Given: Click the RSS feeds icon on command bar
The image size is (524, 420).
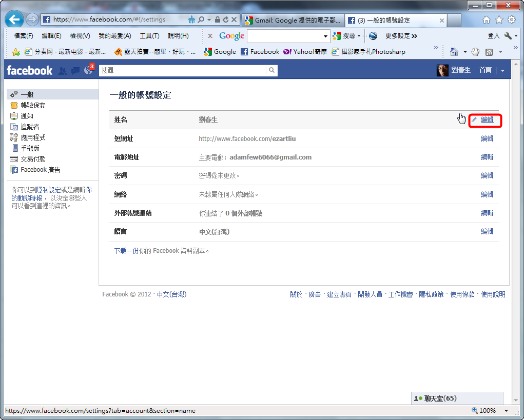Looking at the screenshot, I should 489,52.
